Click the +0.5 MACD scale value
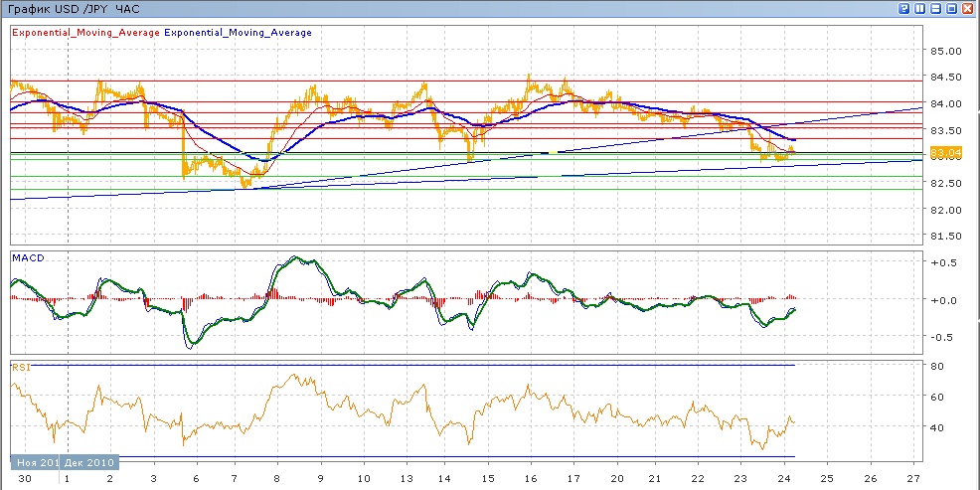Image resolution: width=980 pixels, height=490 pixels. [x=944, y=263]
